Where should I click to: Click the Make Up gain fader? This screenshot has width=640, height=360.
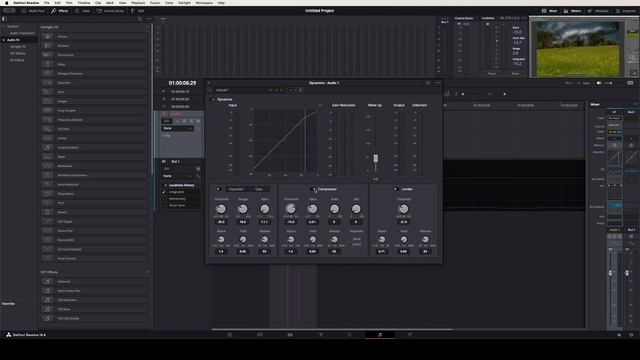pos(376,158)
